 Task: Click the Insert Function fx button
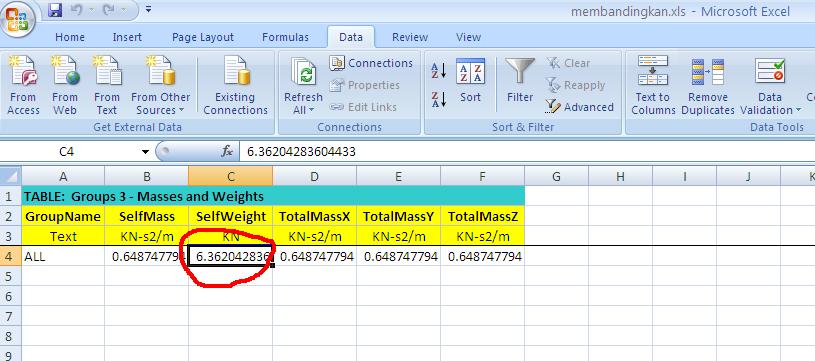click(x=227, y=152)
